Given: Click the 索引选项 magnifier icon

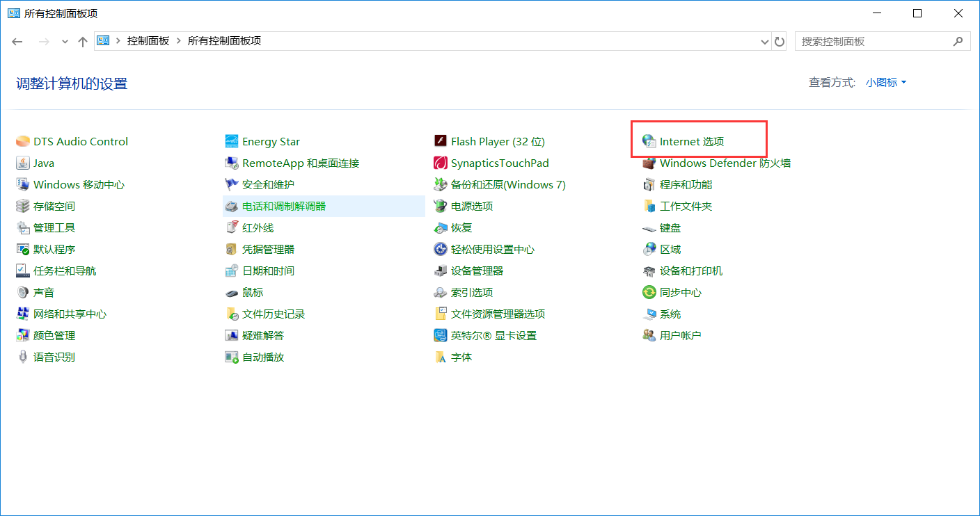Looking at the screenshot, I should tap(440, 293).
